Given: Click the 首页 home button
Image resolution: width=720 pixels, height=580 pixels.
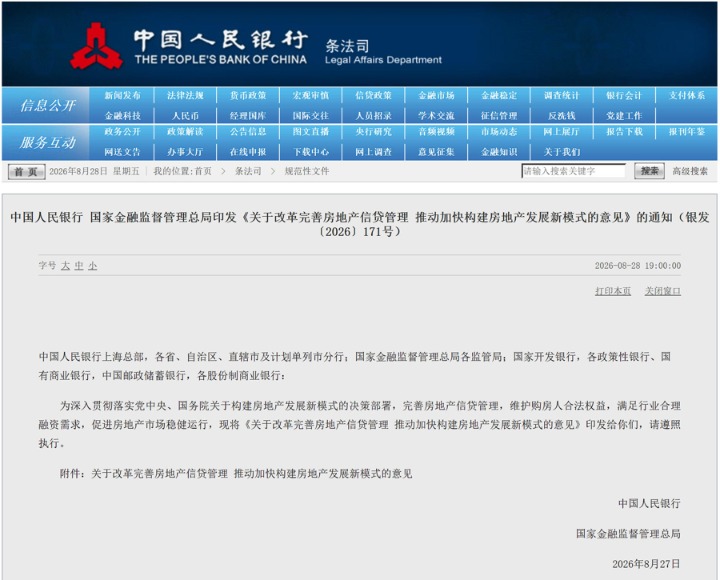Looking at the screenshot, I should pos(26,172).
